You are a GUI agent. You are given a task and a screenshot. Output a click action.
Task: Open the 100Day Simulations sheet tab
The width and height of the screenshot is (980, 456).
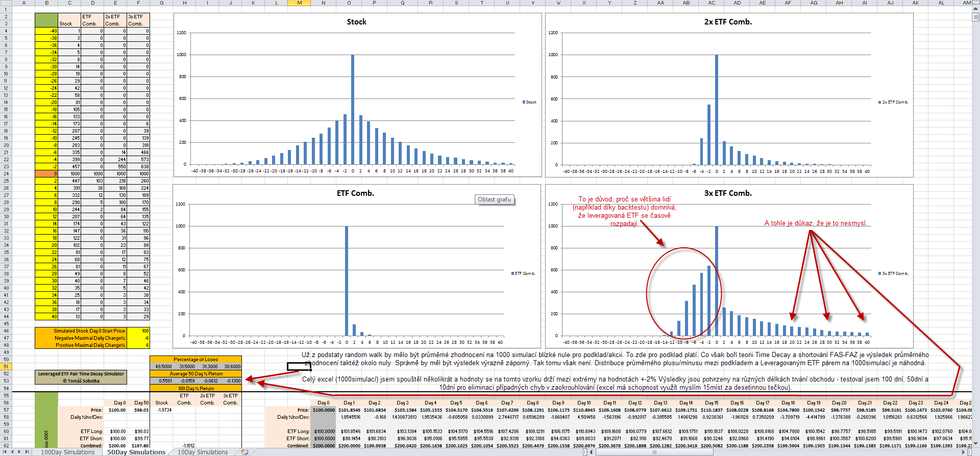(x=67, y=452)
